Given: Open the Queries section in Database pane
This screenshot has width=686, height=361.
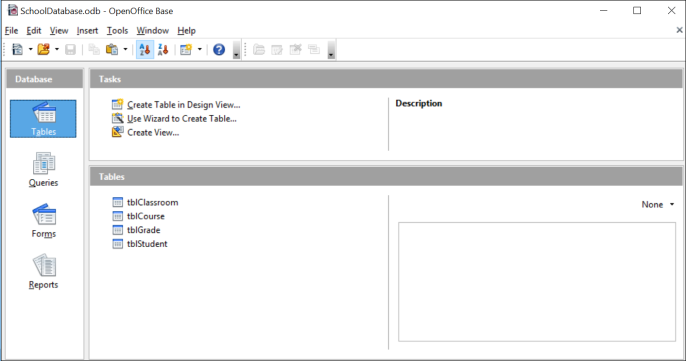Looking at the screenshot, I should pos(43,170).
